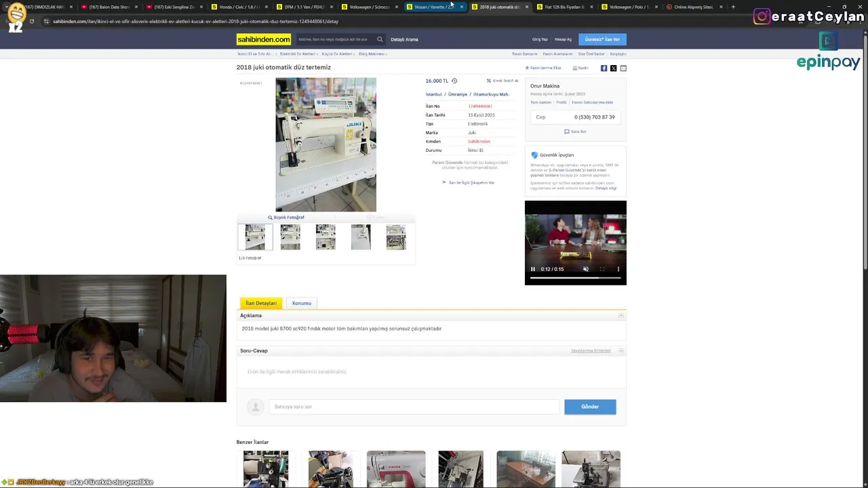
Task: Click Dikiş Makinesi breadcrumb
Action: [x=371, y=54]
